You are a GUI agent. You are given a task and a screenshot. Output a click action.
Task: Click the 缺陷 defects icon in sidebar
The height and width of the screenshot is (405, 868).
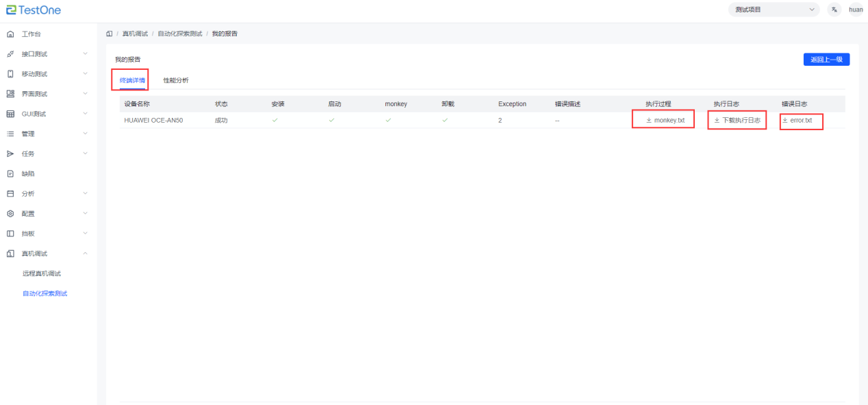point(10,174)
